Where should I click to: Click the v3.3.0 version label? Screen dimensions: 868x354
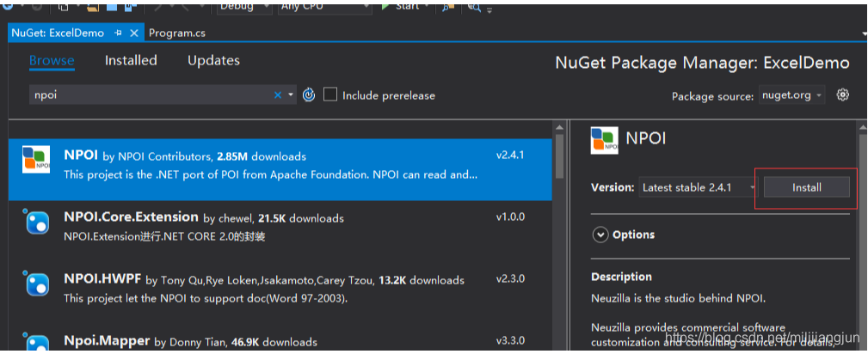(510, 341)
